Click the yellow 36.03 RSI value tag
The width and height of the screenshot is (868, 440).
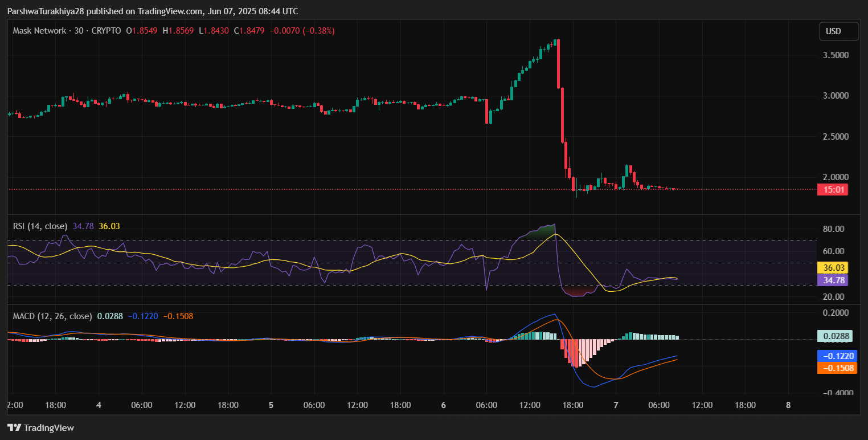[x=832, y=268]
